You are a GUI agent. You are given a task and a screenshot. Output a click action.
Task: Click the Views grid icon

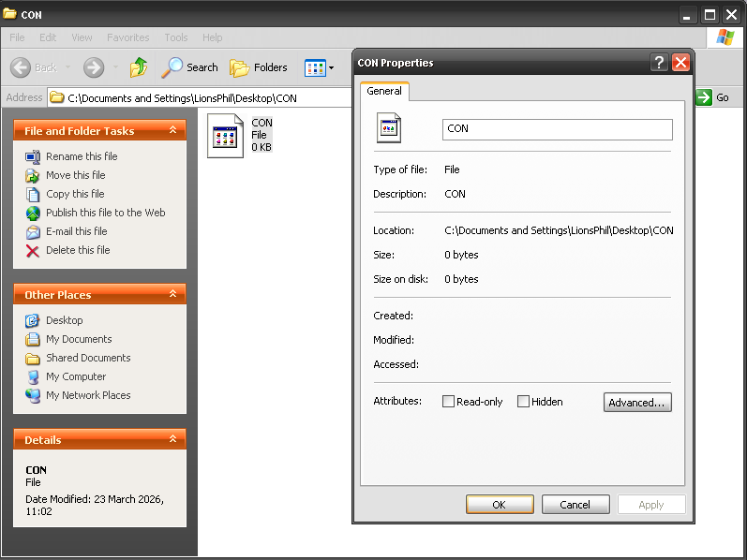click(315, 68)
